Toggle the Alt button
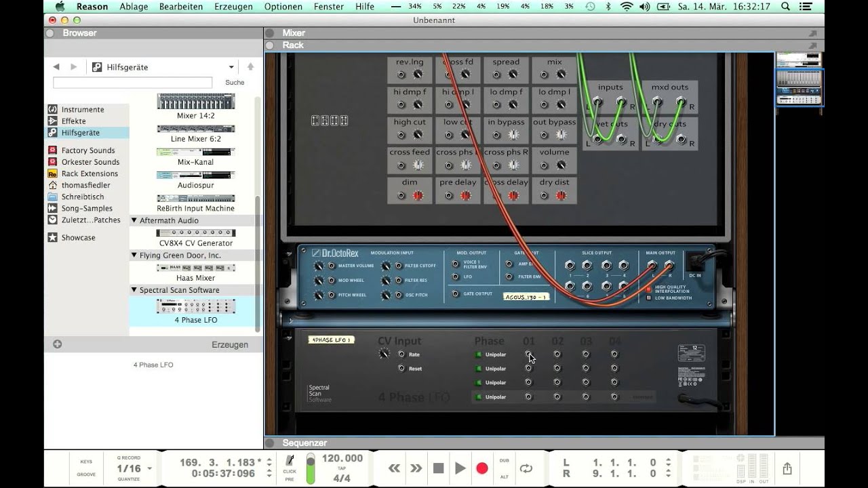 [x=504, y=476]
